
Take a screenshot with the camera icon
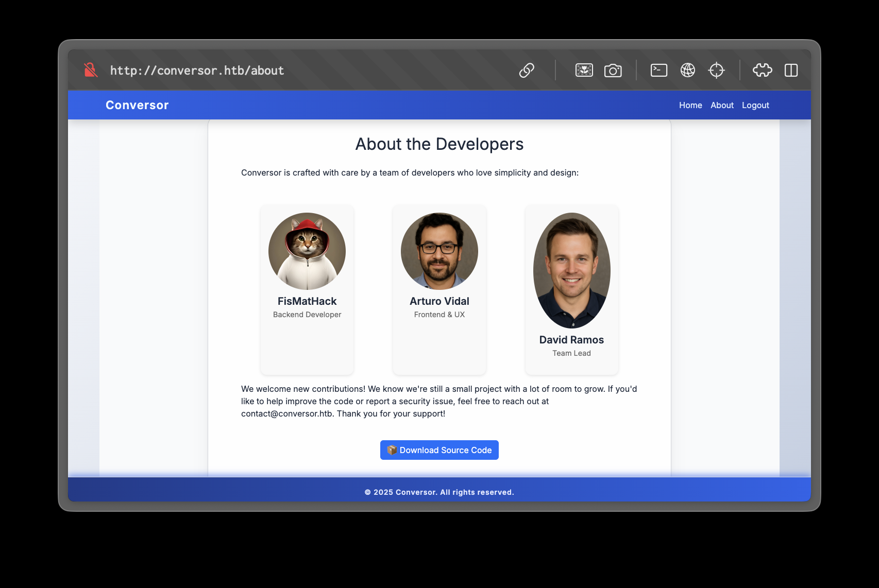[613, 70]
